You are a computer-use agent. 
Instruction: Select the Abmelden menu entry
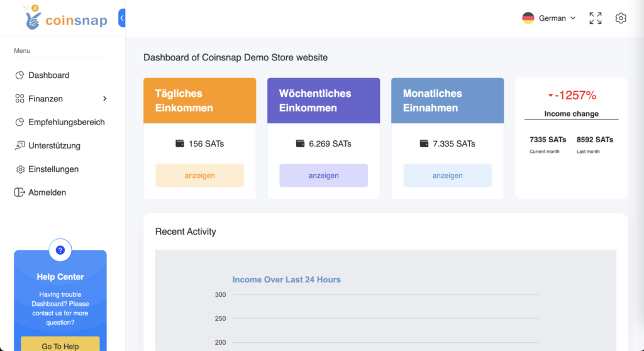point(47,192)
